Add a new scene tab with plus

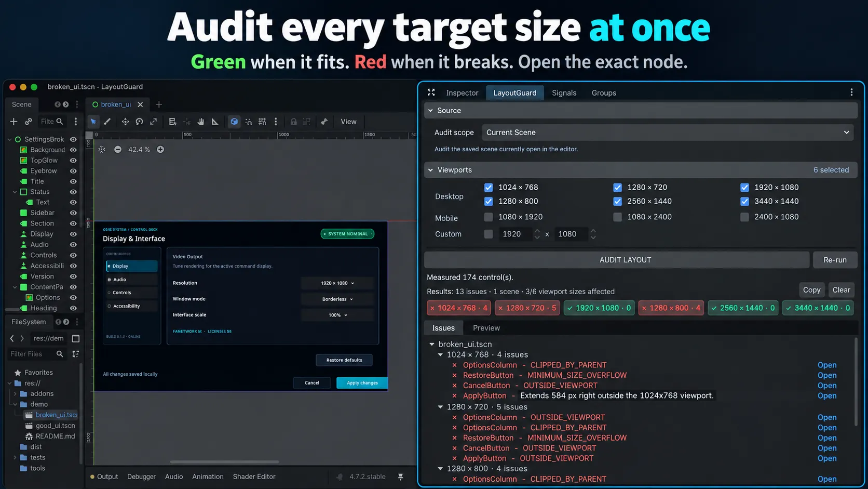point(159,104)
